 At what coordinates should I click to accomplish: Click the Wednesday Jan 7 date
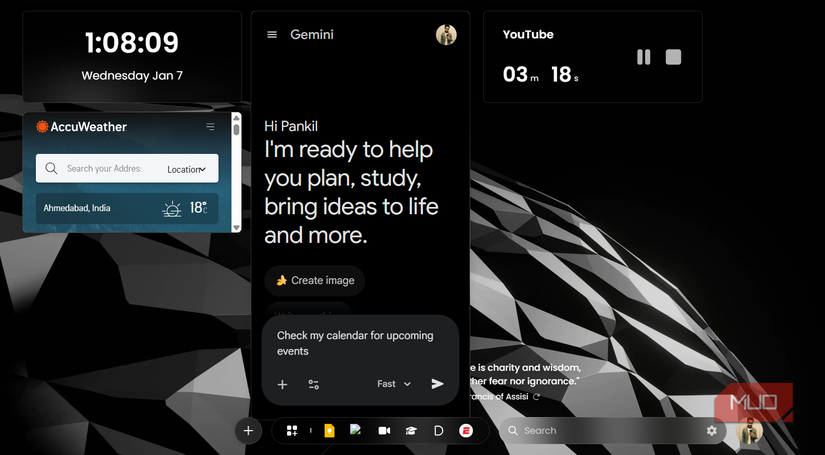click(132, 76)
